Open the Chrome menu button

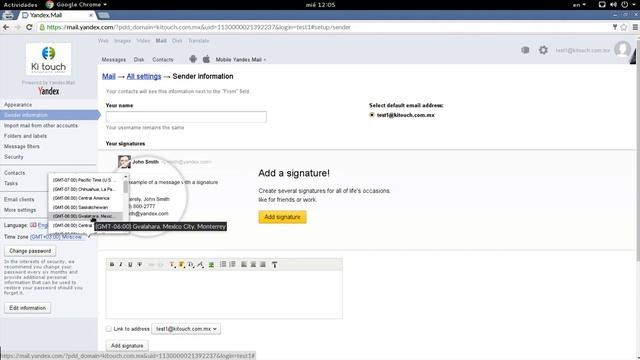[x=635, y=27]
